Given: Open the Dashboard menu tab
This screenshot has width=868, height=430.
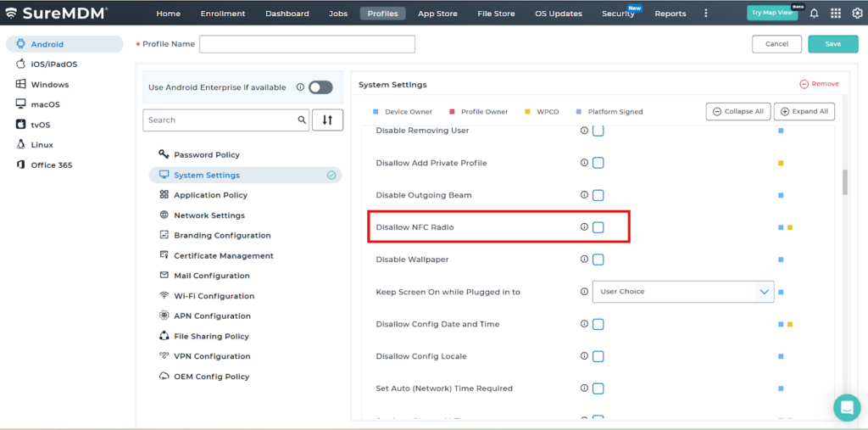Looking at the screenshot, I should coord(286,14).
